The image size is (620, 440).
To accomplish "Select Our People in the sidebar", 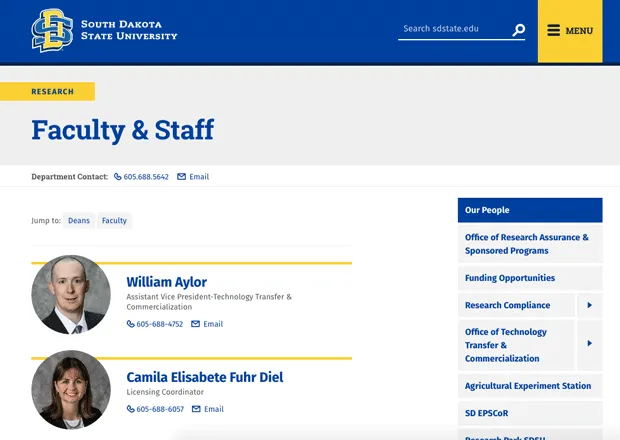I will point(530,210).
